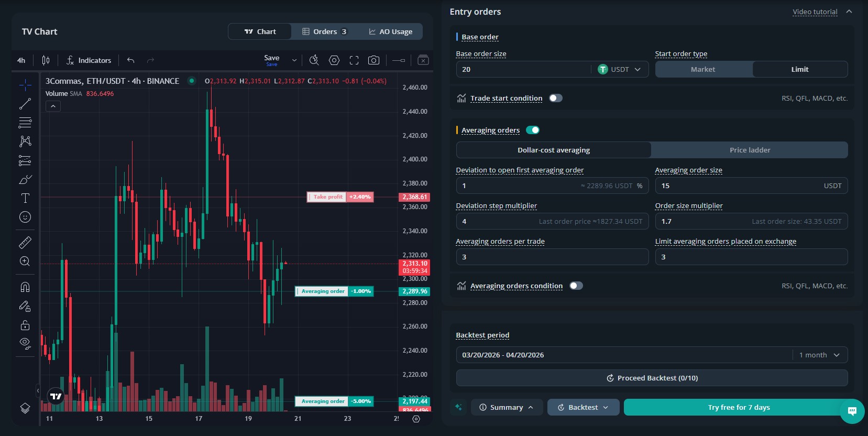This screenshot has height=436, width=868.
Task: Open the support chat bubble
Action: [852, 411]
